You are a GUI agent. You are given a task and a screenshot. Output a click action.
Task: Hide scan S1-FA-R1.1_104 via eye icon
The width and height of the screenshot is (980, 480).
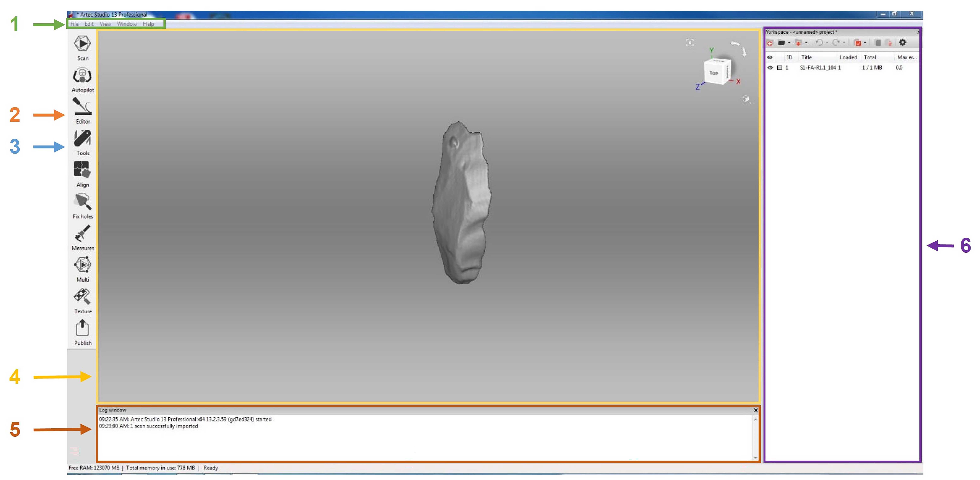click(x=770, y=68)
